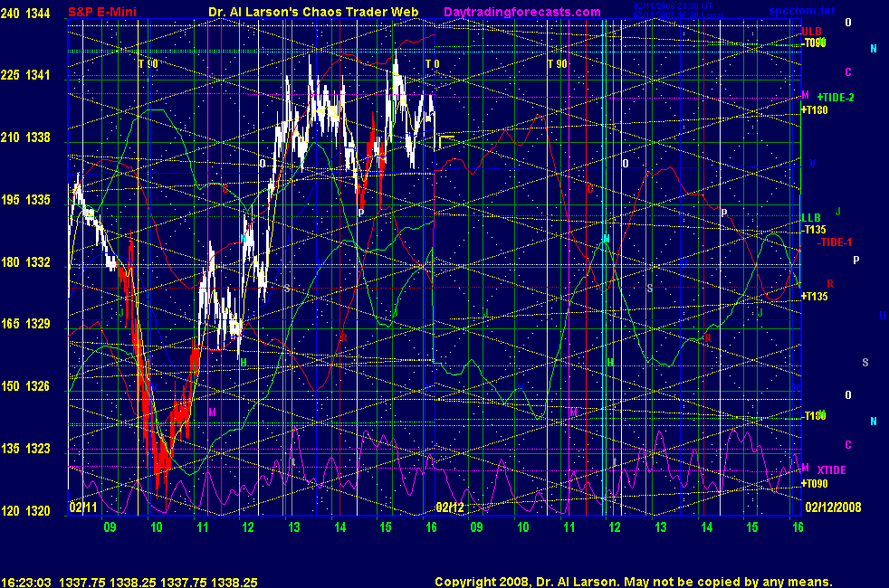Click the "+T090" level label
The width and height of the screenshot is (889, 588).
point(814,484)
